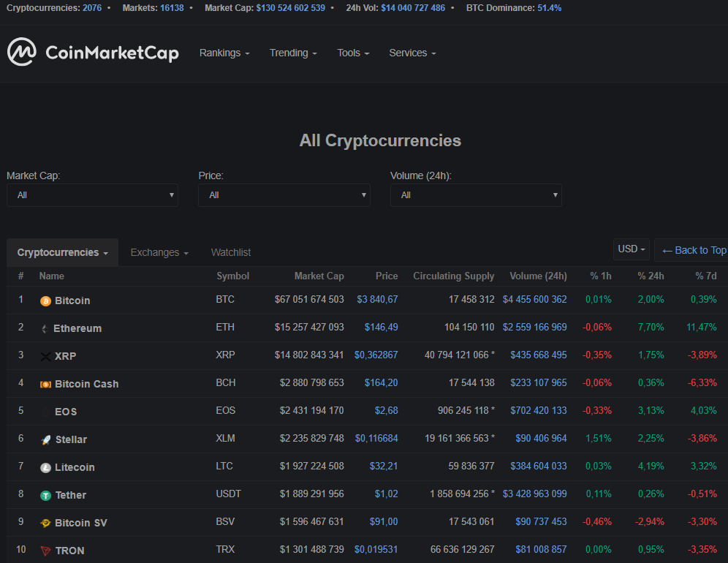Switch to the Exchanges tab
The height and width of the screenshot is (563, 728).
[x=159, y=252]
